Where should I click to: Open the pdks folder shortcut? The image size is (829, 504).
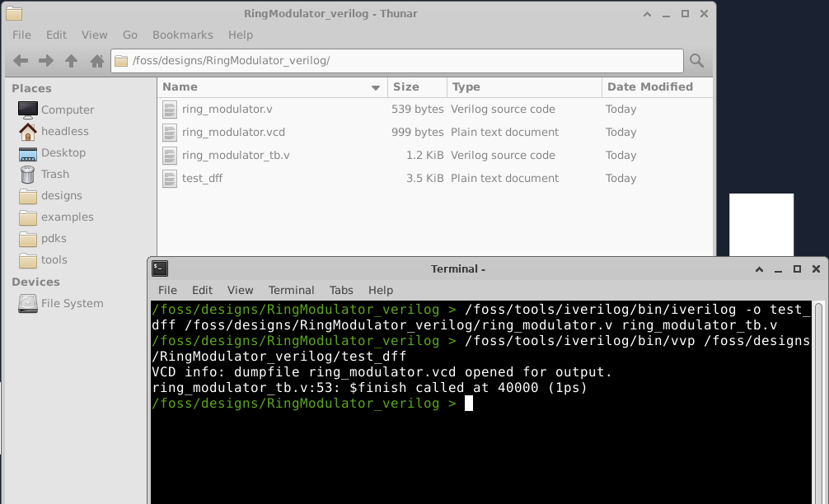tap(54, 238)
